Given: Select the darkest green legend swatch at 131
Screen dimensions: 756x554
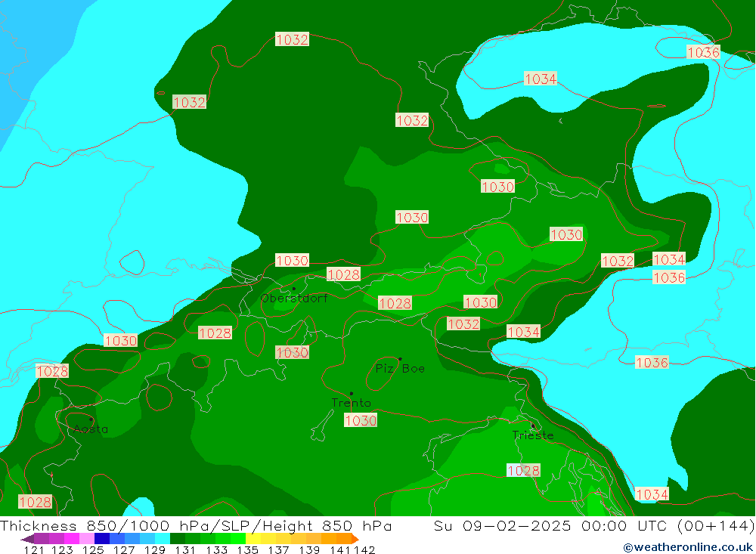Looking at the screenshot, I should click(x=178, y=538).
